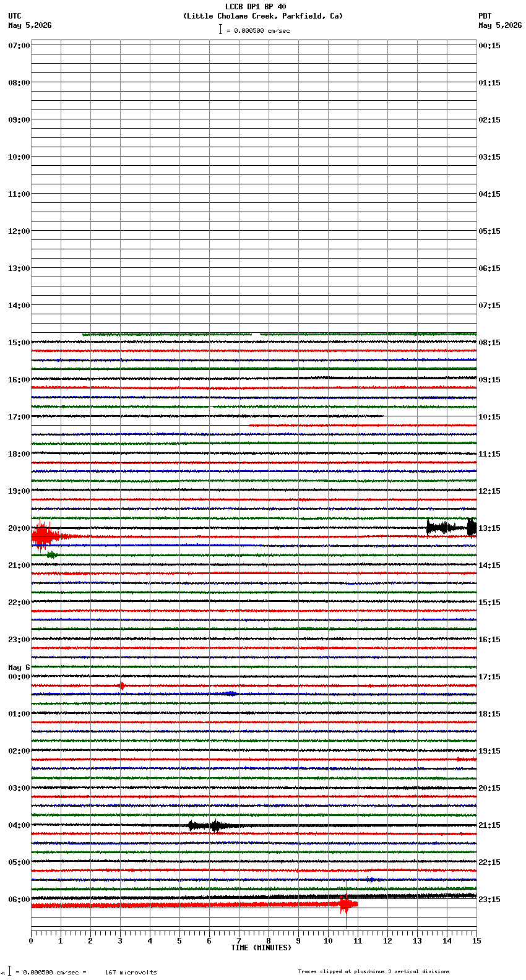This screenshot has height=980, width=526.
Task: Click the 02:00 UTC row label
Action: click(x=19, y=751)
